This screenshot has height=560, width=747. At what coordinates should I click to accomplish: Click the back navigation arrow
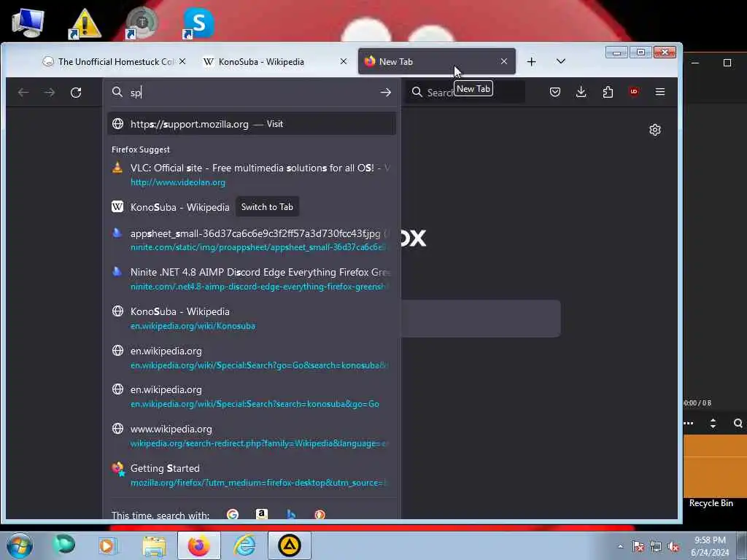pos(23,93)
